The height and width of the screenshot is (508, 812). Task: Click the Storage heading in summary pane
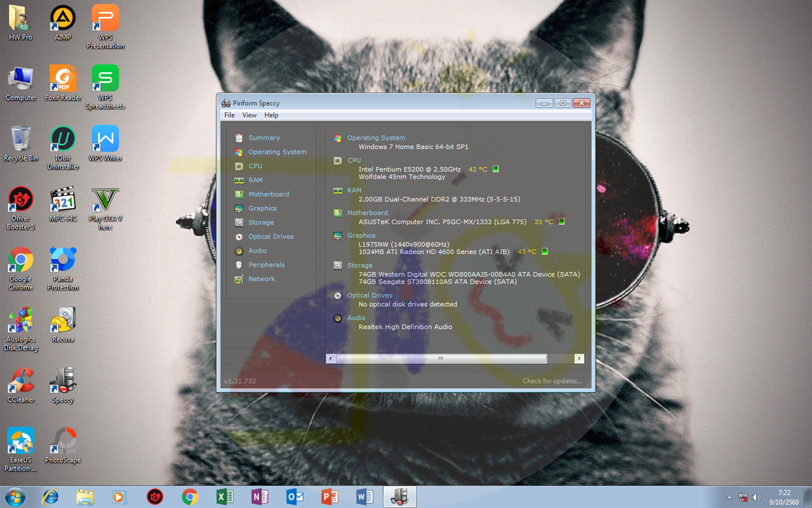pyautogui.click(x=360, y=266)
